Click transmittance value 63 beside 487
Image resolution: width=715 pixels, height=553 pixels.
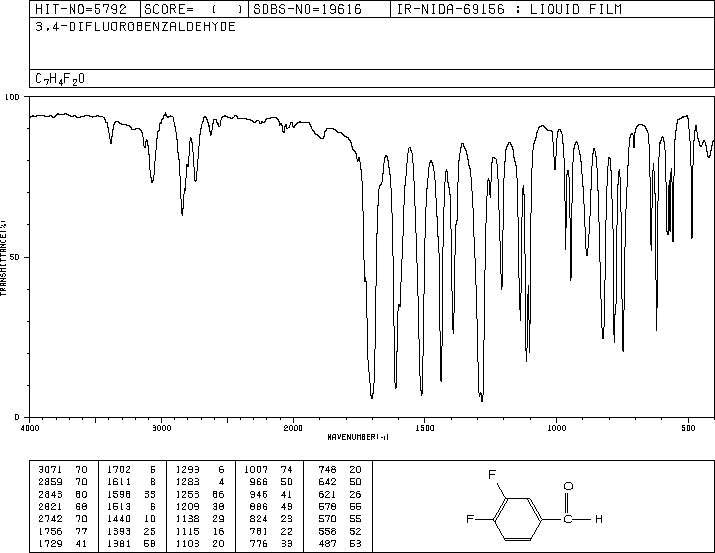point(355,543)
